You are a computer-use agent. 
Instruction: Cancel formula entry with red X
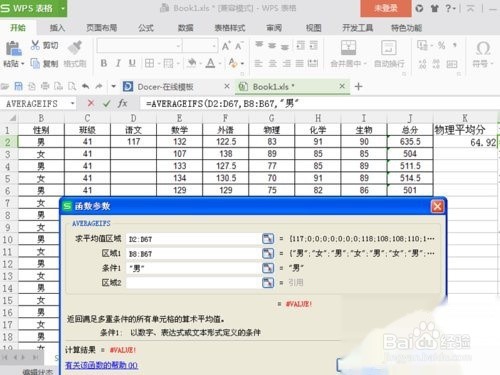[91, 103]
